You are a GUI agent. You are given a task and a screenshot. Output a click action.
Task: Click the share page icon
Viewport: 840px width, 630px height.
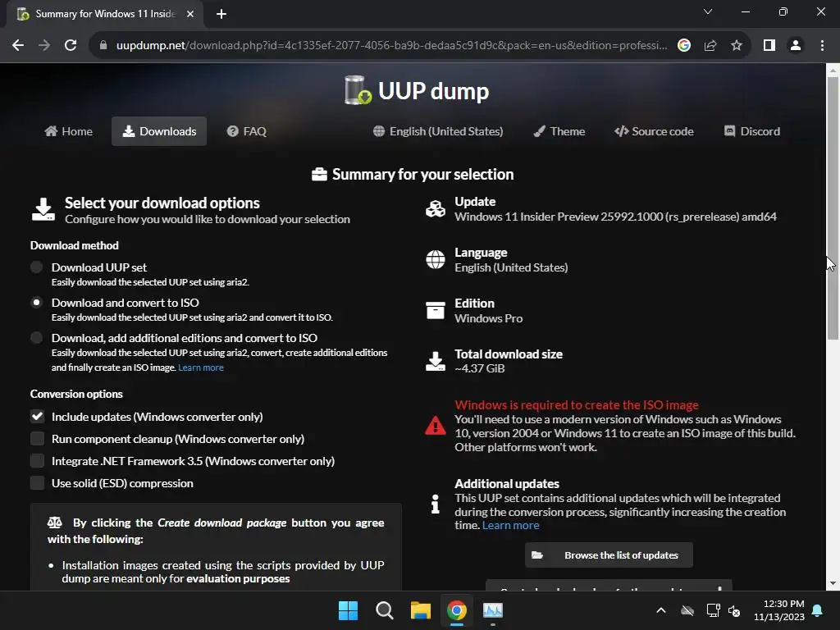710,46
